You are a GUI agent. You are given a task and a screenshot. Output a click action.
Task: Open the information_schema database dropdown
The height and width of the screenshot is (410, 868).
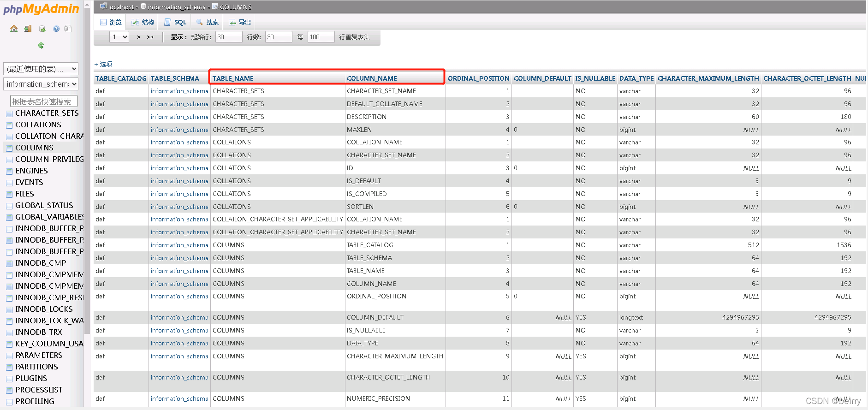(x=41, y=84)
